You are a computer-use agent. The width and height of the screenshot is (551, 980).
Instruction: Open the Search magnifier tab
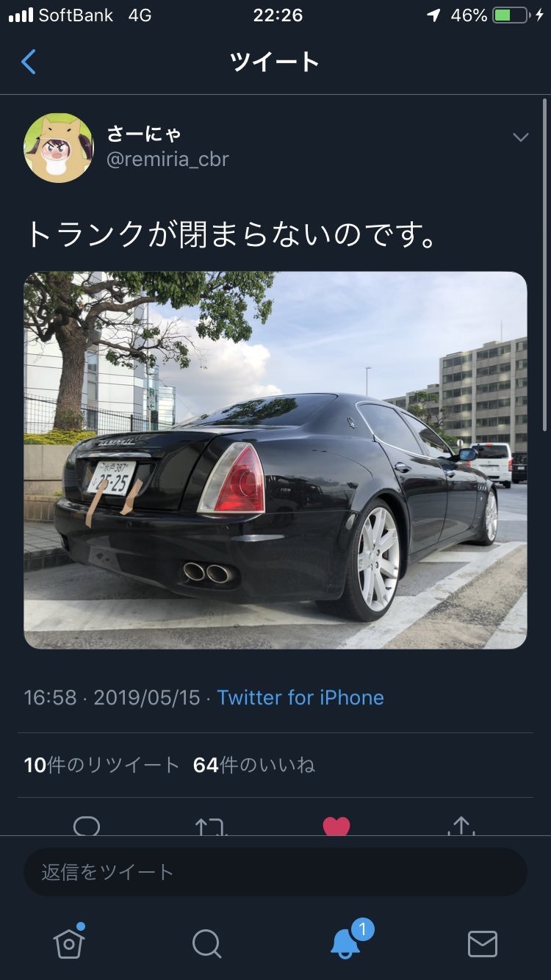click(x=206, y=944)
